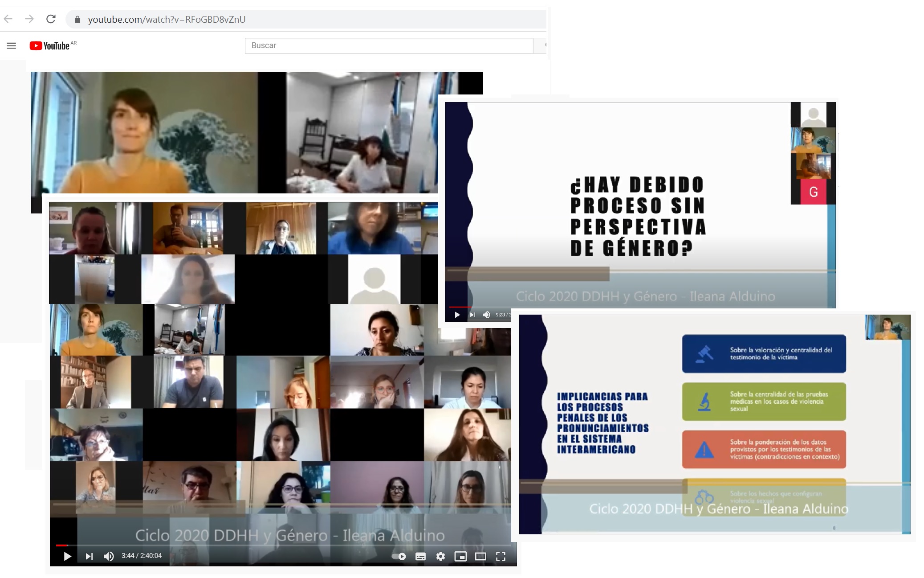Open the YouTube hamburger guide menu
This screenshot has width=924, height=578.
click(x=12, y=45)
